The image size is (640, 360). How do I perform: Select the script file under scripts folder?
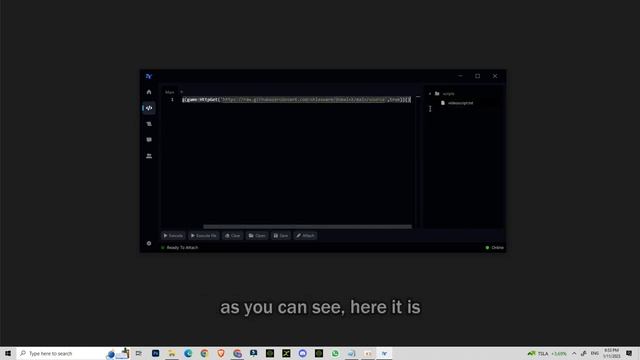coord(457,103)
